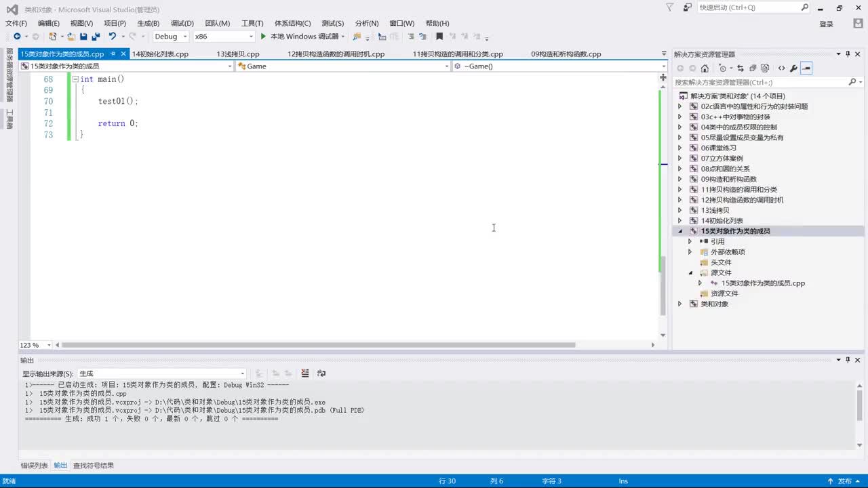The height and width of the screenshot is (488, 868).
Task: Switch to the 错误列表 tab
Action: click(34, 466)
